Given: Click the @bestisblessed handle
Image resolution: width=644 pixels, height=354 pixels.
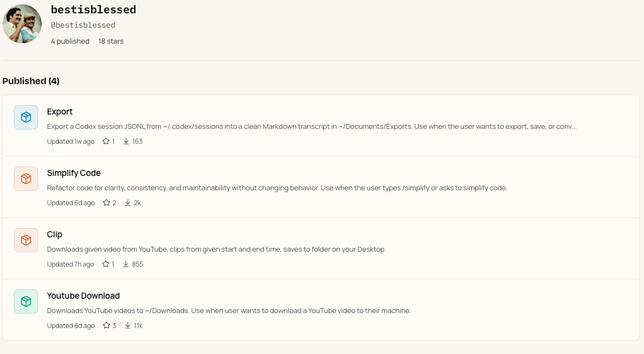Looking at the screenshot, I should (83, 25).
